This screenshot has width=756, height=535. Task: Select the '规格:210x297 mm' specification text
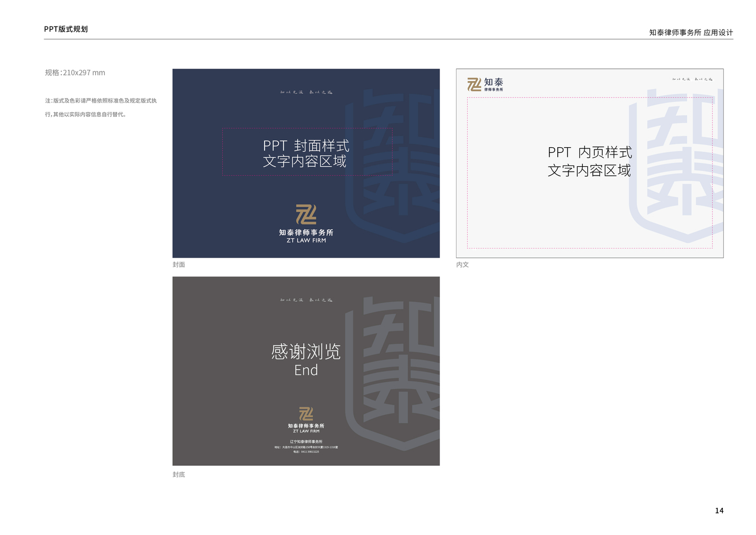click(x=75, y=73)
